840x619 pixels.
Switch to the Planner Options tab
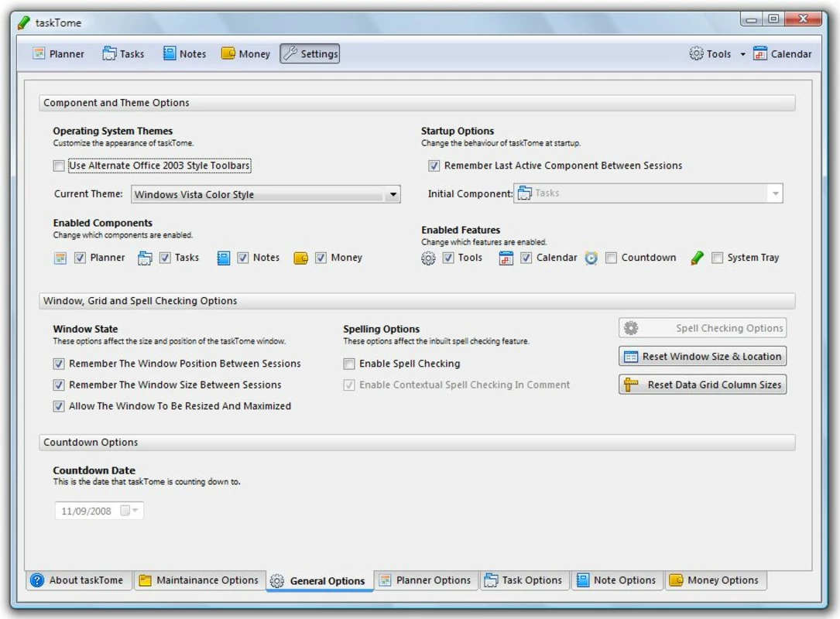pos(426,580)
